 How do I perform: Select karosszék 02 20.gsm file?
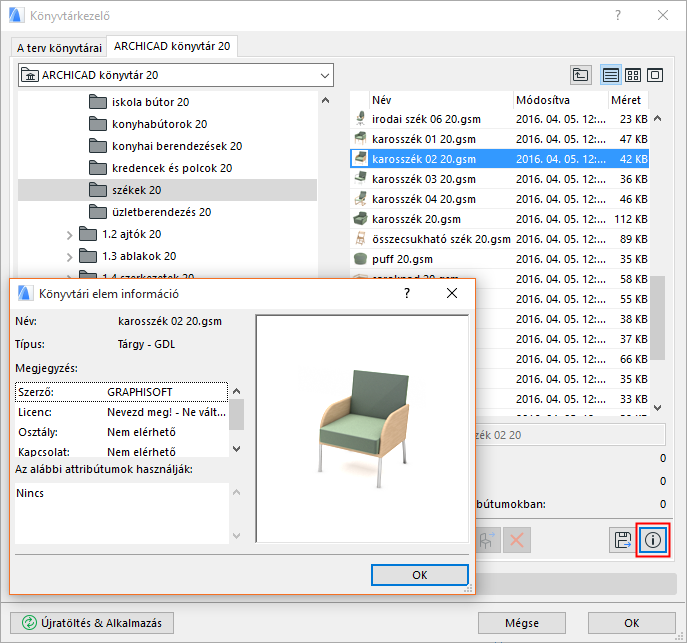coord(499,159)
